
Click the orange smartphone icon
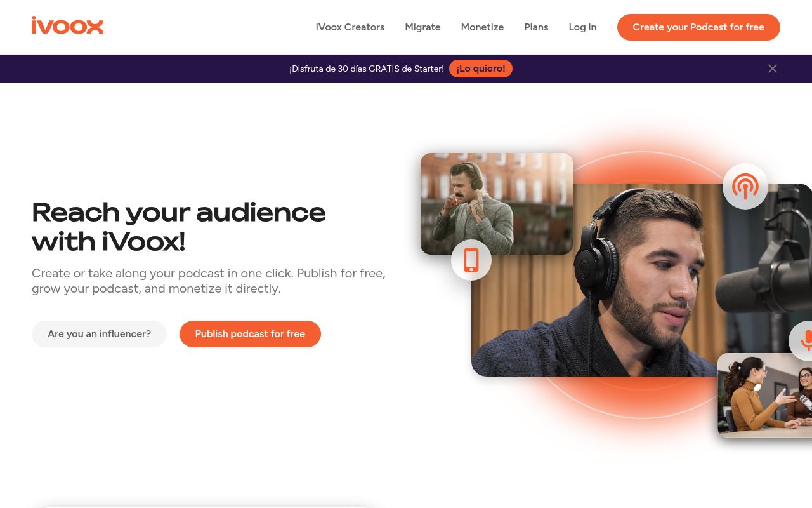coord(471,260)
